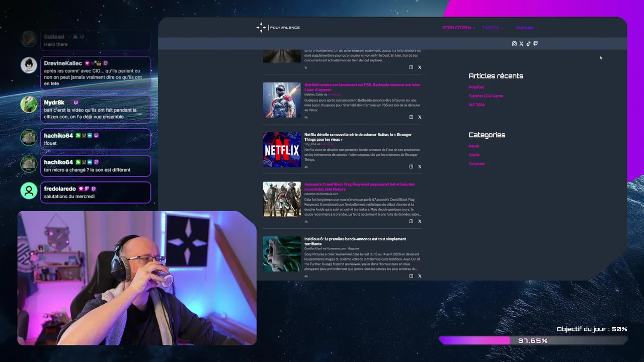This screenshot has width=644, height=362.
Task: Click fredolaredo's default user avatar
Action: pos(29,191)
